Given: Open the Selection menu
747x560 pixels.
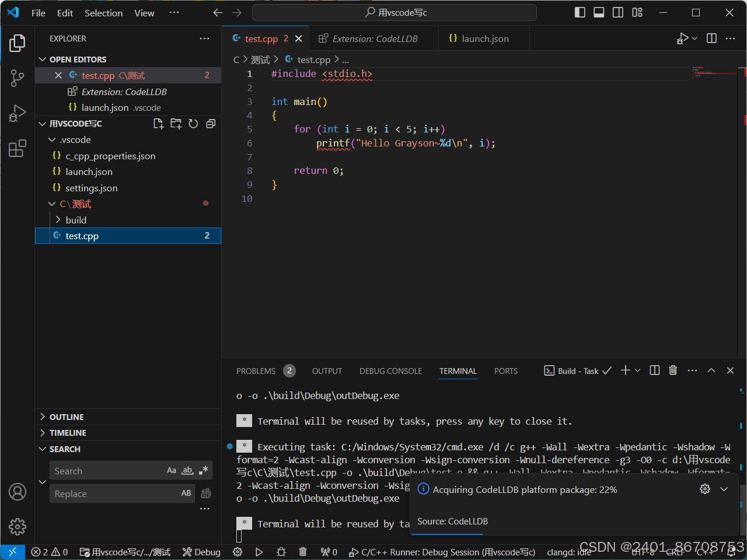Looking at the screenshot, I should click(103, 12).
